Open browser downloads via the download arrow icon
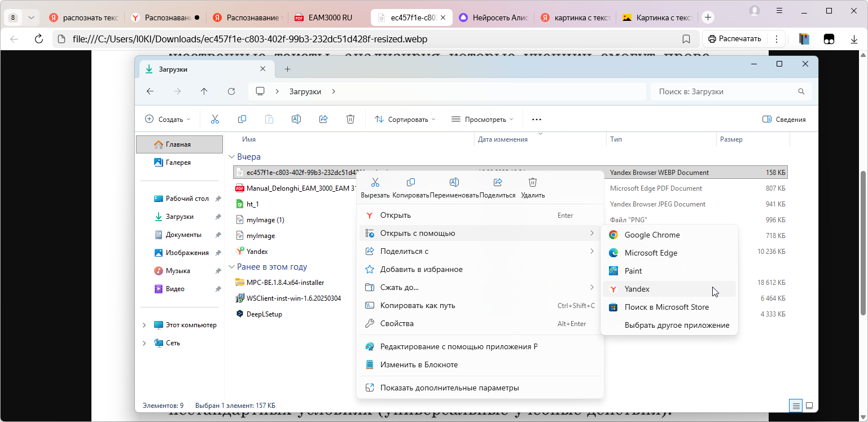Screen dimensions: 868x422 [853, 38]
